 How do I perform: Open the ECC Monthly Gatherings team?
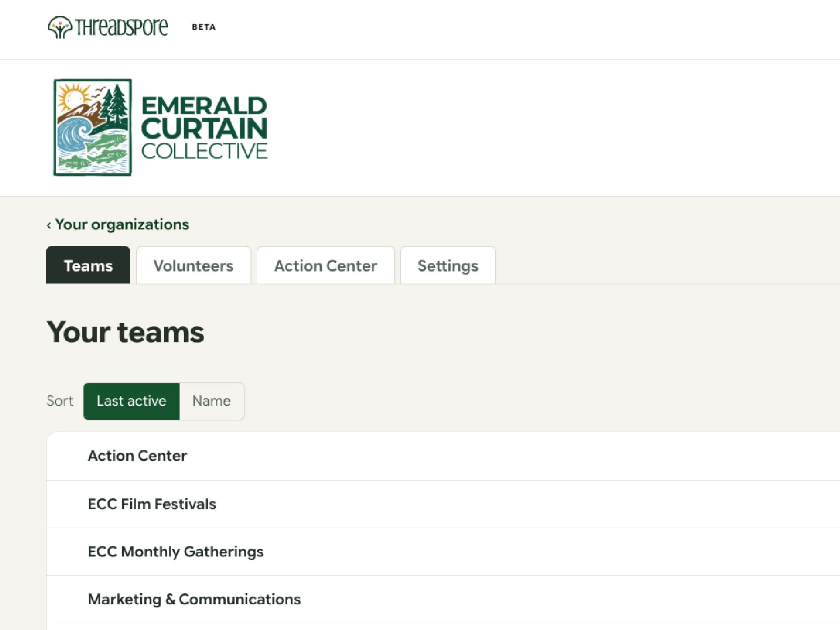[443, 552]
